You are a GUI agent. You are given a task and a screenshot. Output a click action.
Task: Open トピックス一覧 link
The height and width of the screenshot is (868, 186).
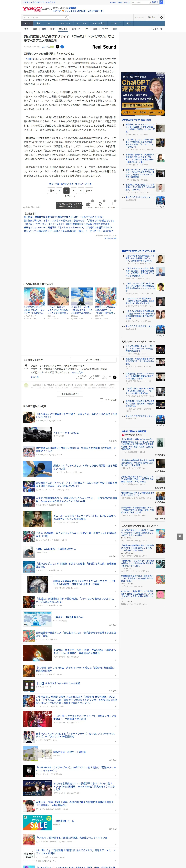(155, 29)
